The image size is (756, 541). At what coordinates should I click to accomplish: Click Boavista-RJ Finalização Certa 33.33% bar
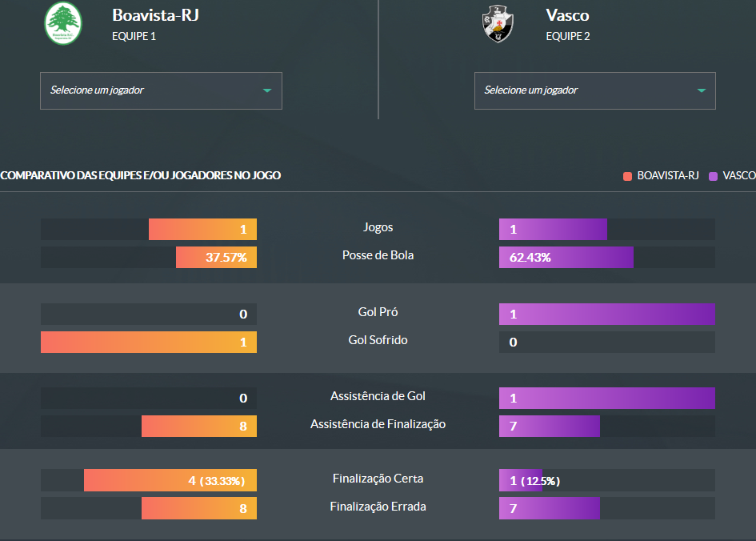coord(170,480)
